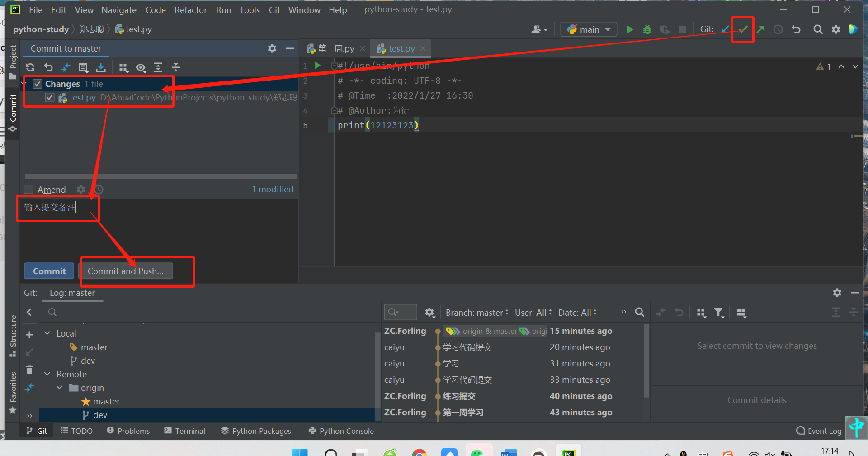This screenshot has width=868, height=456.
Task: Select the 练习提交 commit row
Action: coord(513,396)
